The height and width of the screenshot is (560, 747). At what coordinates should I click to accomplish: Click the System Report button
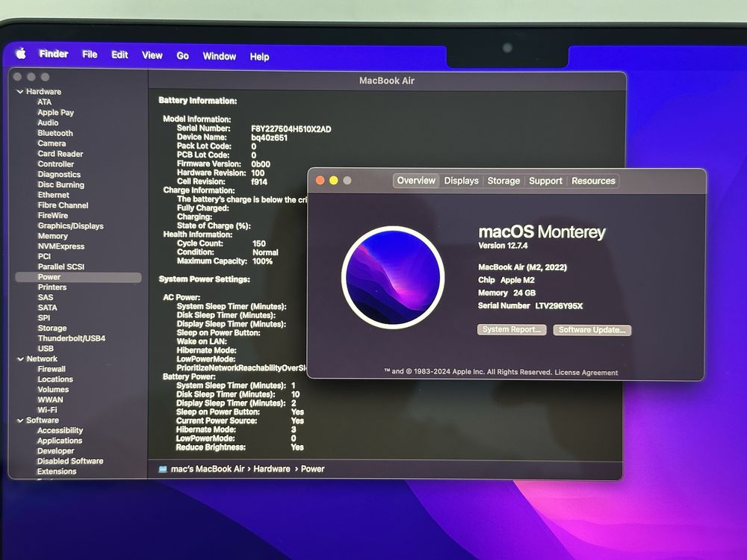512,329
